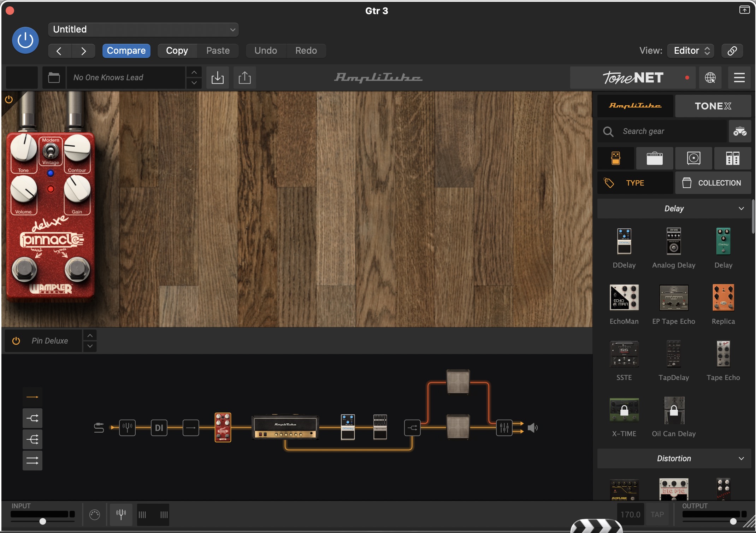The width and height of the screenshot is (756, 533).
Task: Select the cabinet gear category icon
Action: [x=693, y=158]
